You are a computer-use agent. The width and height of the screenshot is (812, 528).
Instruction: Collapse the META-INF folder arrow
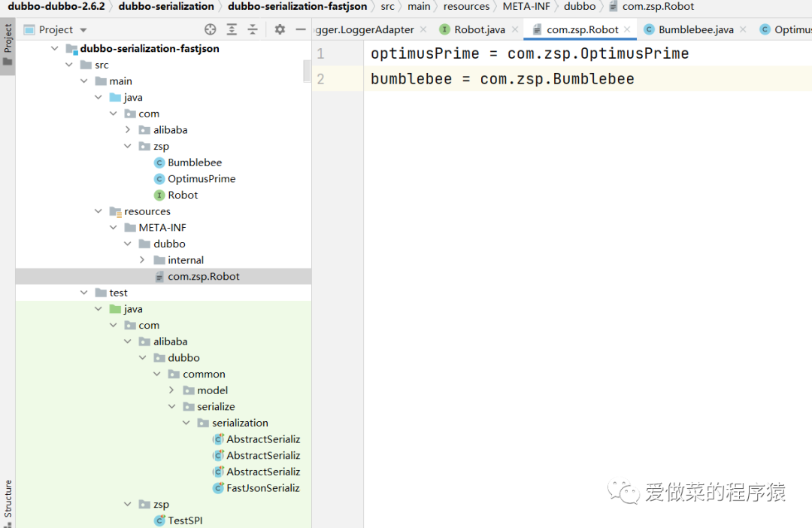(x=114, y=227)
